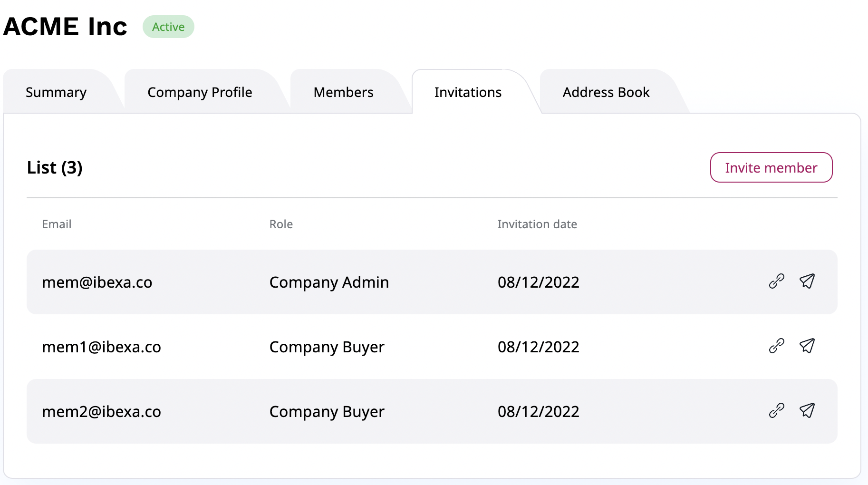
Task: Click the Active status badge
Action: point(168,27)
